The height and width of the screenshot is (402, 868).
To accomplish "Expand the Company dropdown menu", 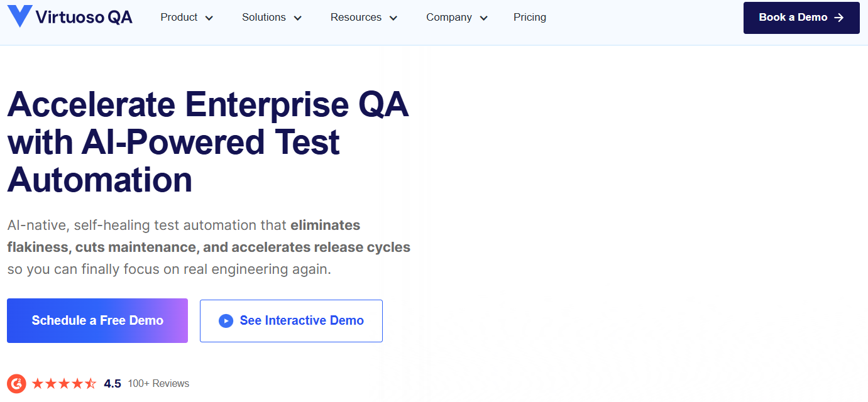I will (x=484, y=18).
